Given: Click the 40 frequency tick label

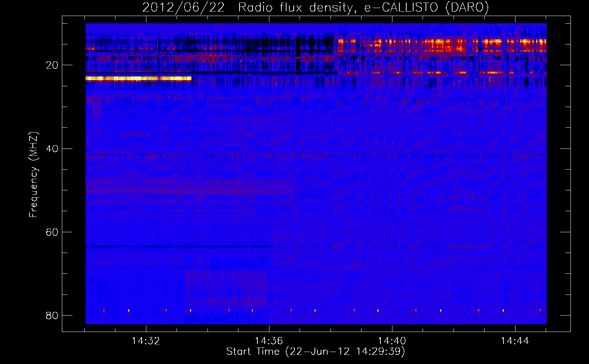Looking at the screenshot, I should (x=52, y=149).
